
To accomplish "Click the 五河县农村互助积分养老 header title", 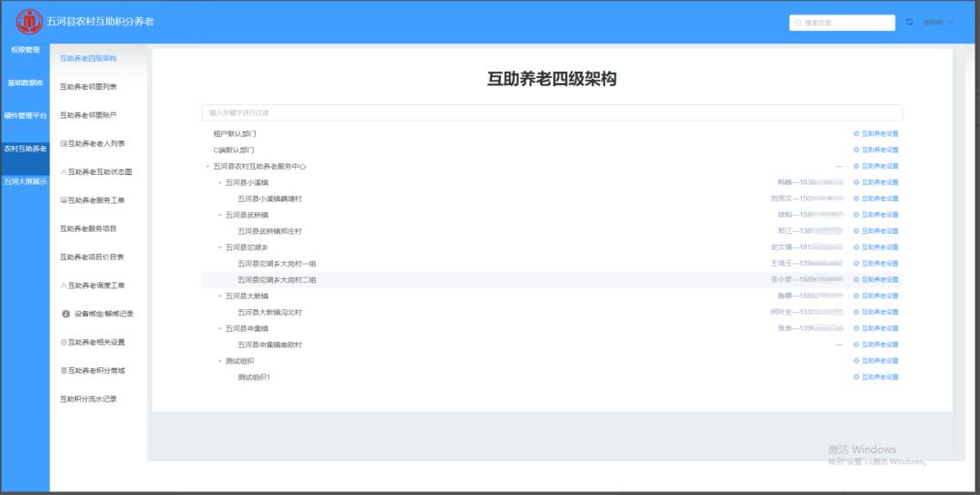I will (x=100, y=22).
